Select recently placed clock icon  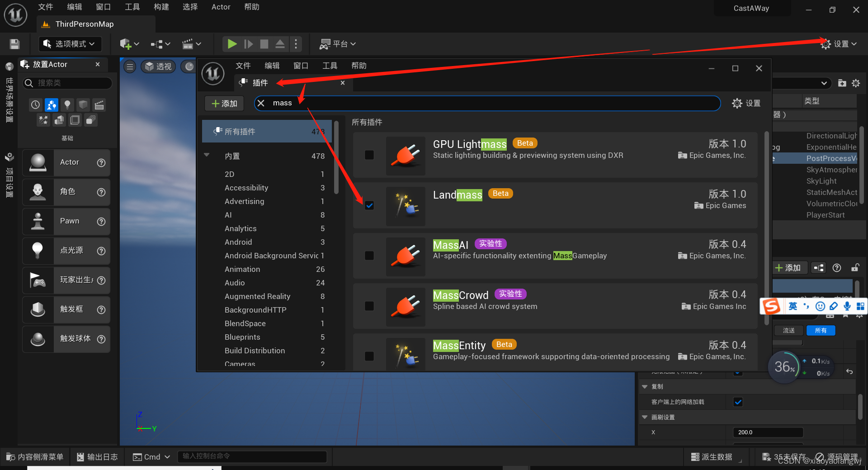click(36, 105)
